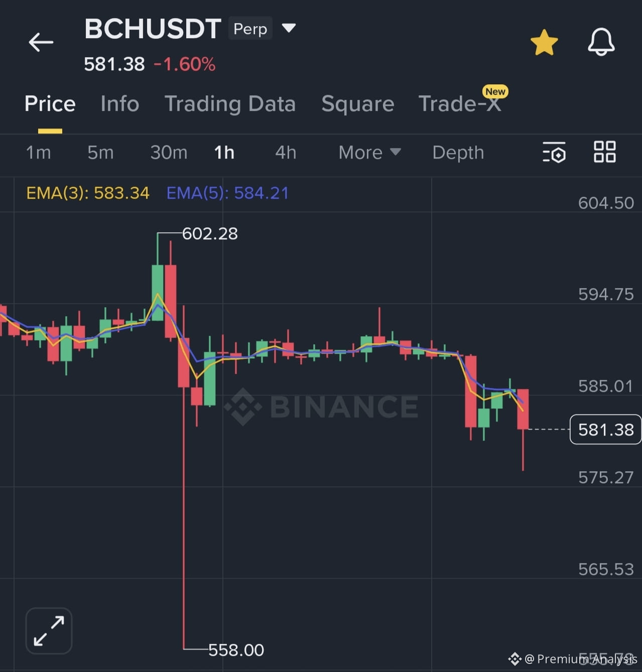Switch to the Trading Data tab
Viewport: 642px width, 672px height.
point(230,104)
